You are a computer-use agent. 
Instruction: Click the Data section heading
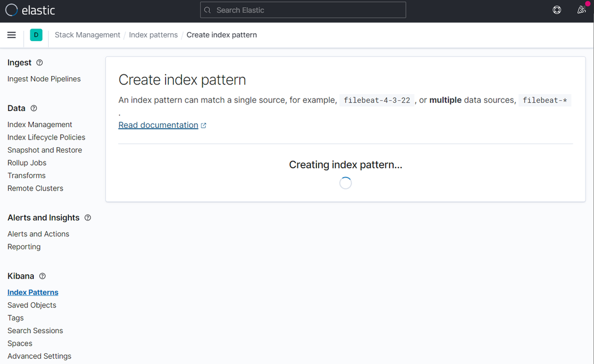16,108
